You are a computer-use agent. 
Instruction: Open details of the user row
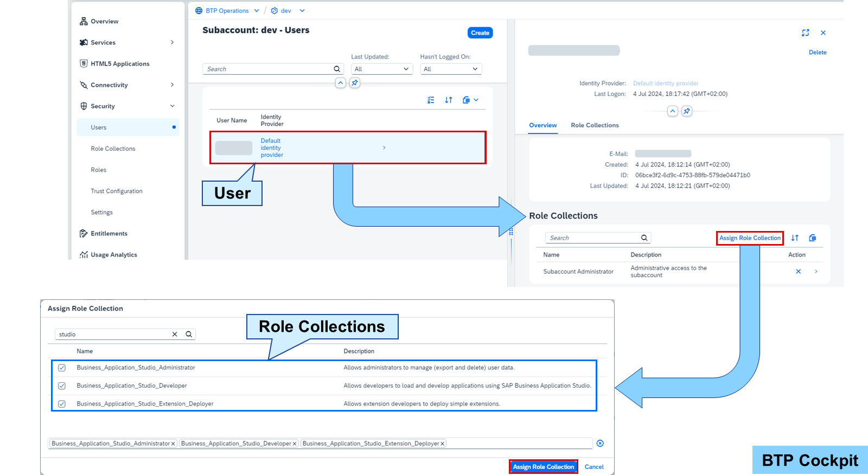pos(384,147)
